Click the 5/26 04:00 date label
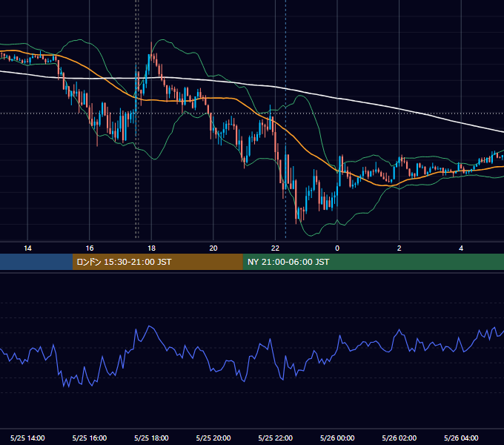The width and height of the screenshot is (504, 445). [x=461, y=438]
